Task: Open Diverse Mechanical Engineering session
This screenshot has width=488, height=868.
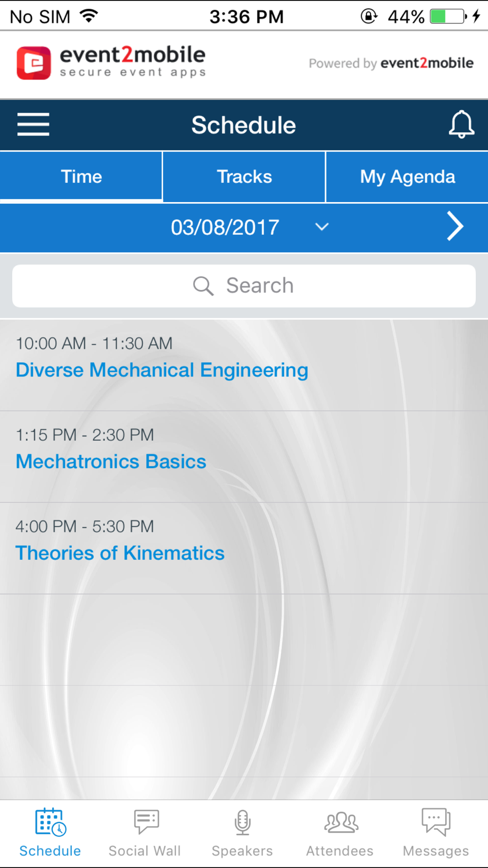Action: 162,370
